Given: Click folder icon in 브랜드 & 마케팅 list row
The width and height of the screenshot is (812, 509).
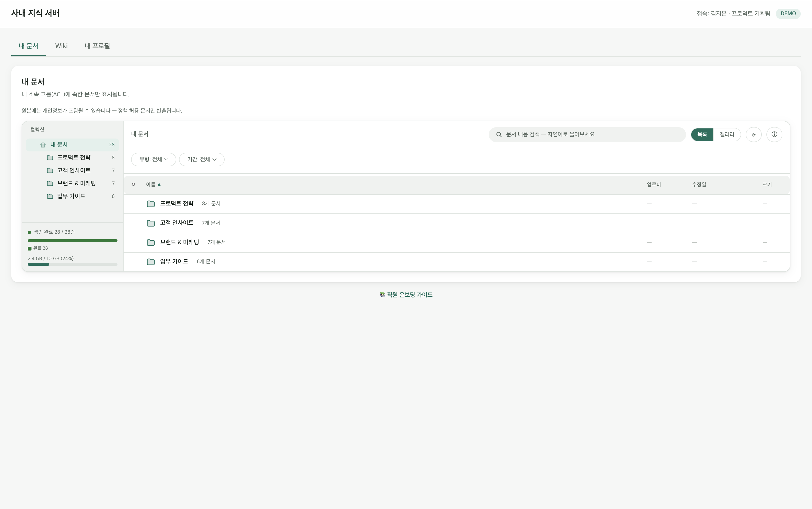Looking at the screenshot, I should pyautogui.click(x=151, y=242).
